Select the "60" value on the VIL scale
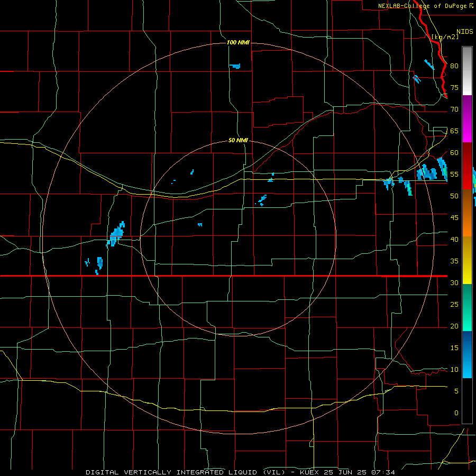 pos(454,153)
